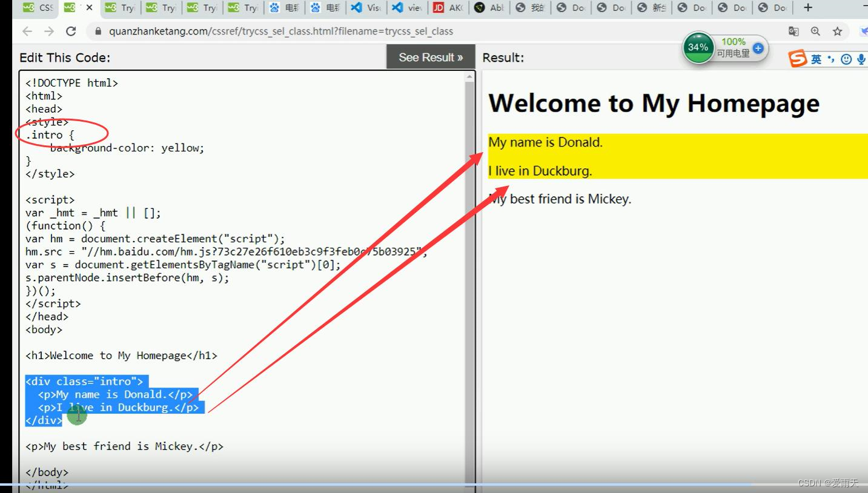Viewport: 868px width, 493px height.
Task: Click the getElementsByTagName code line
Action: [183, 265]
